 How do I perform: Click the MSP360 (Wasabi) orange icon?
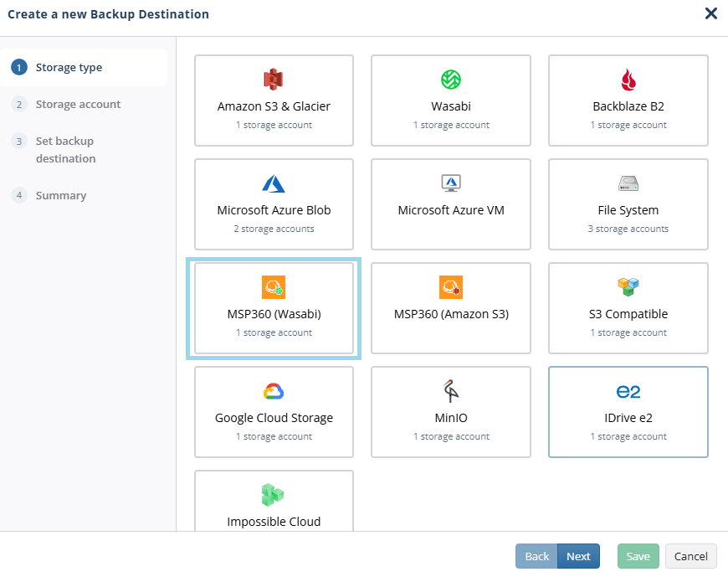click(274, 287)
